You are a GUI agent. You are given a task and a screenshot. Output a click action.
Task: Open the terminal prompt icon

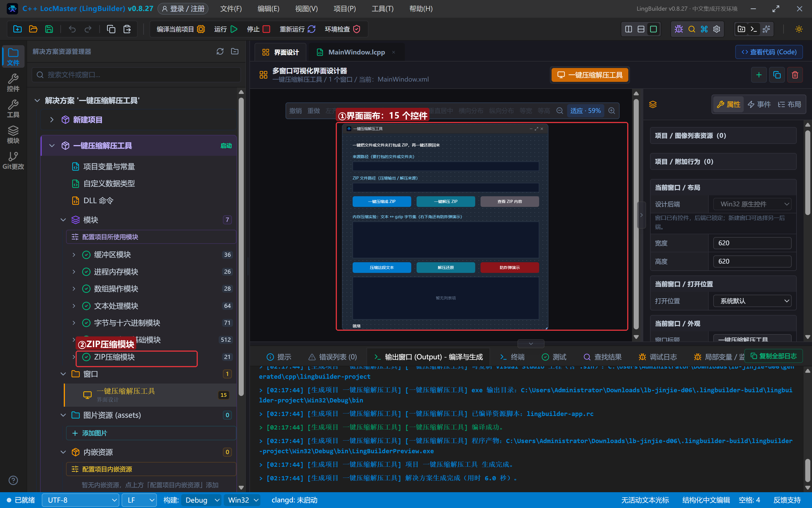754,29
